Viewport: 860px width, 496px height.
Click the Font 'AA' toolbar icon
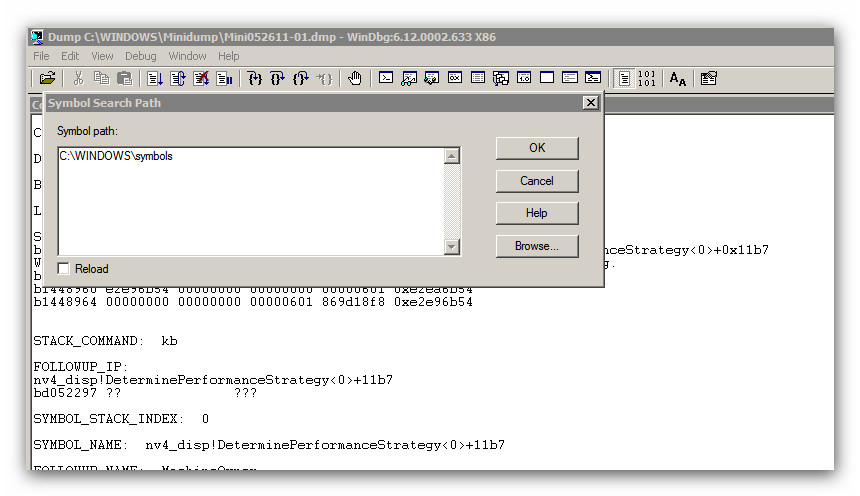click(678, 78)
